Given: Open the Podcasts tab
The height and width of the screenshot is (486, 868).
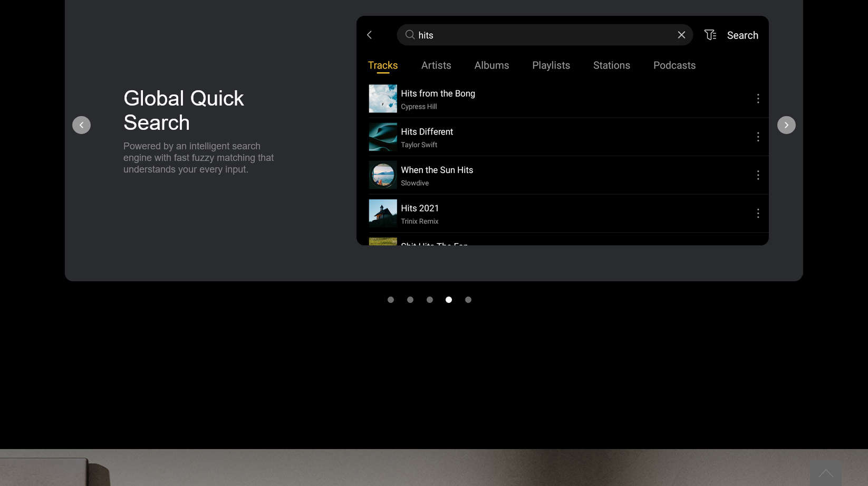Looking at the screenshot, I should click(674, 65).
